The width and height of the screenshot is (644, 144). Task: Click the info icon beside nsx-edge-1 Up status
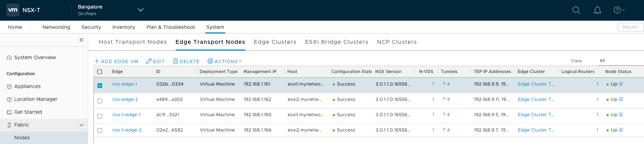coord(621,84)
